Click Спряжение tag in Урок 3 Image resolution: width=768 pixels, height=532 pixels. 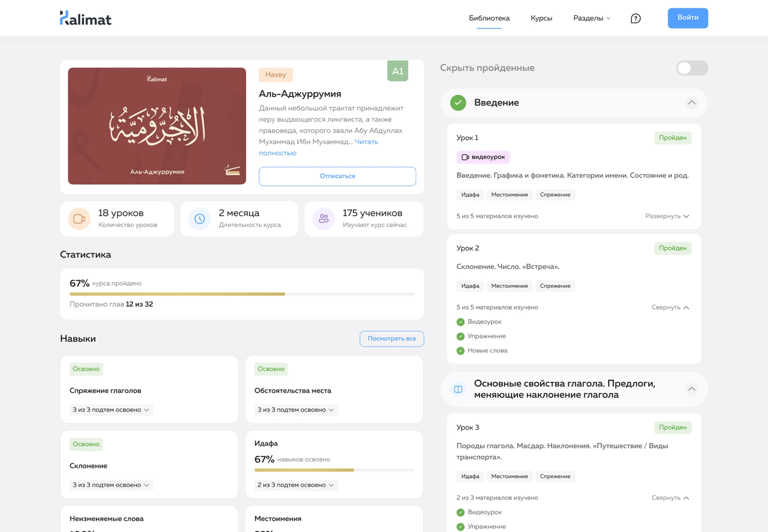pos(555,476)
